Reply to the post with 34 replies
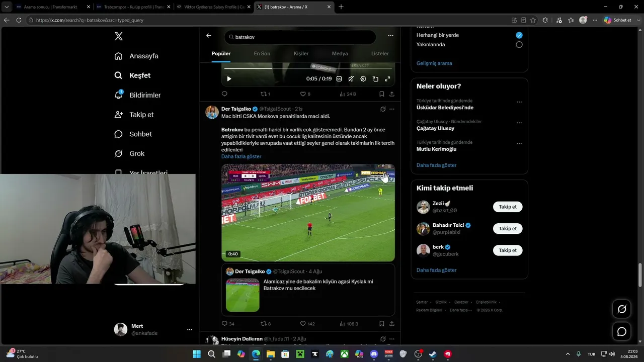The height and width of the screenshot is (362, 644). (x=228, y=324)
